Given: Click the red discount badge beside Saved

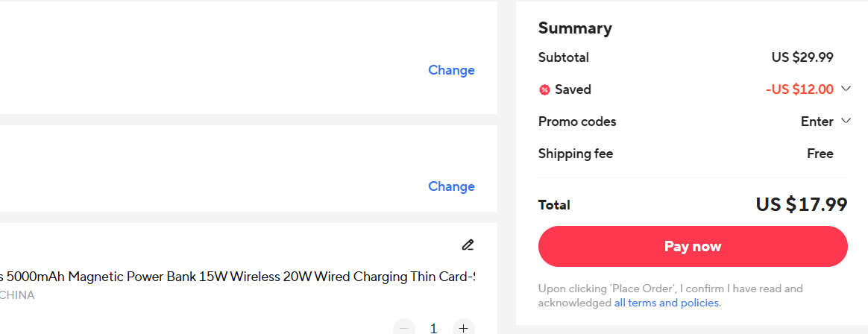Looking at the screenshot, I should point(544,90).
